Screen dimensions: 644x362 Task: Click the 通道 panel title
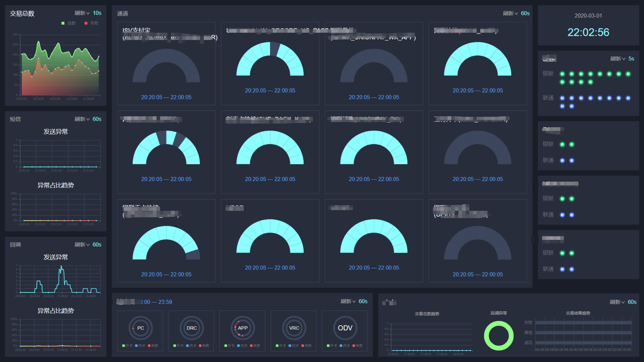click(x=122, y=14)
